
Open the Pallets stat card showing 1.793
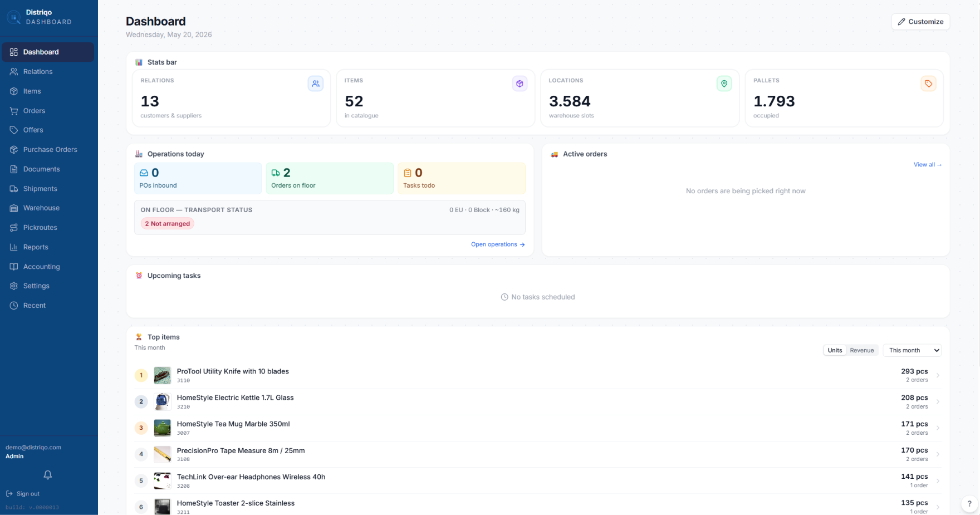(x=844, y=98)
